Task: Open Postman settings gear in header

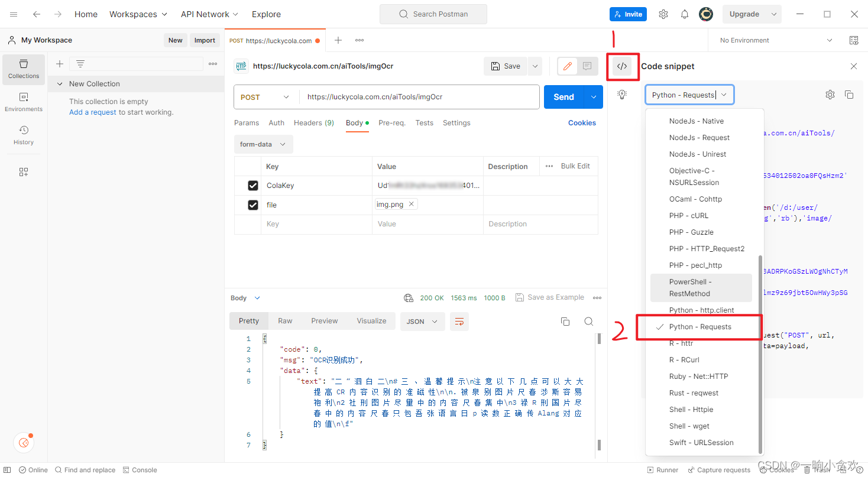Action: click(x=663, y=14)
